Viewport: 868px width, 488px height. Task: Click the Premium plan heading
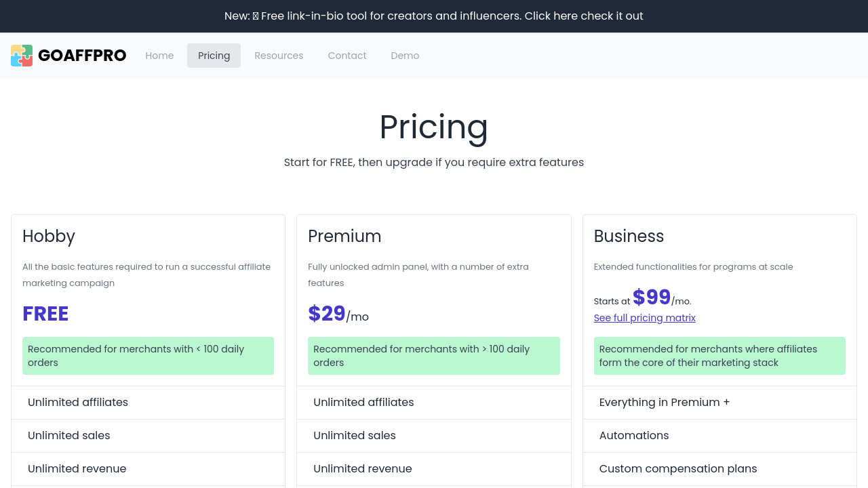coord(344,236)
